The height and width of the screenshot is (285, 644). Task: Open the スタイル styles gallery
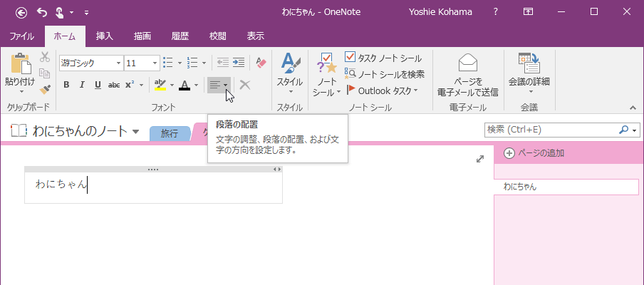coord(289,74)
